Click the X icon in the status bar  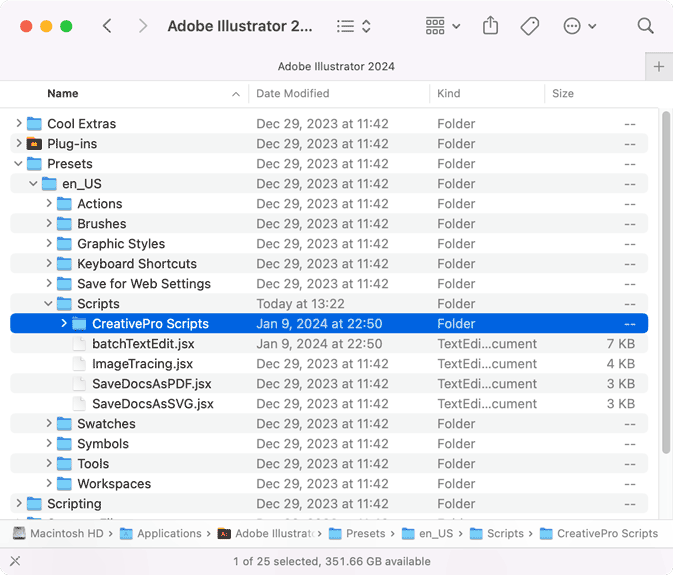[x=15, y=561]
